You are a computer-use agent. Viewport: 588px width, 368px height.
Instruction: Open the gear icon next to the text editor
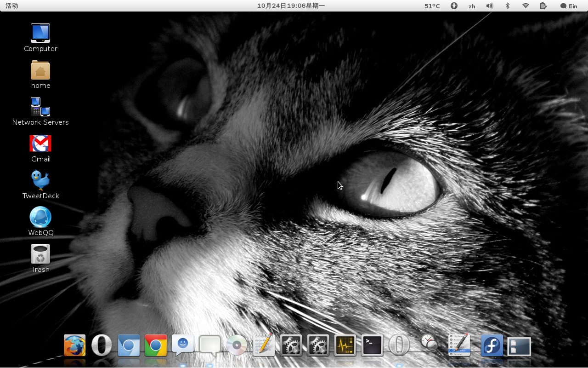[x=291, y=345]
